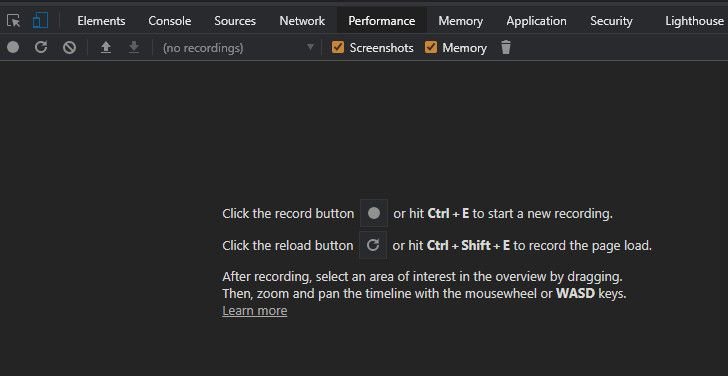
Task: Uncheck the Screenshots checkbox
Action: (338, 47)
